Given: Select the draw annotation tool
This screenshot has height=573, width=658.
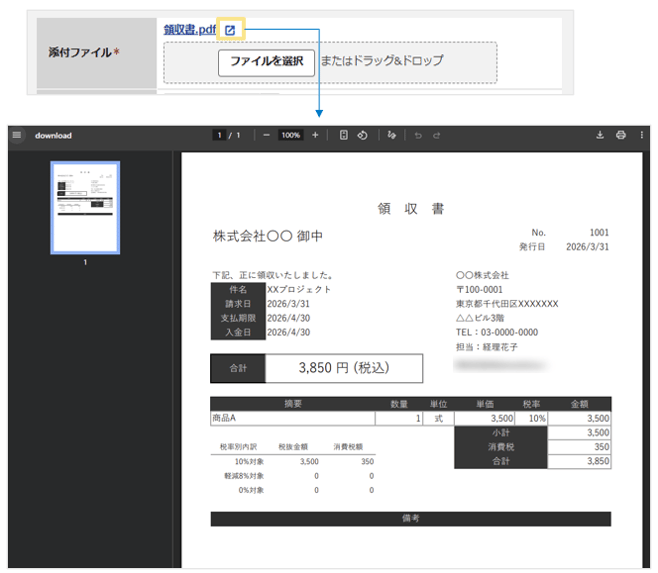Looking at the screenshot, I should click(x=392, y=135).
